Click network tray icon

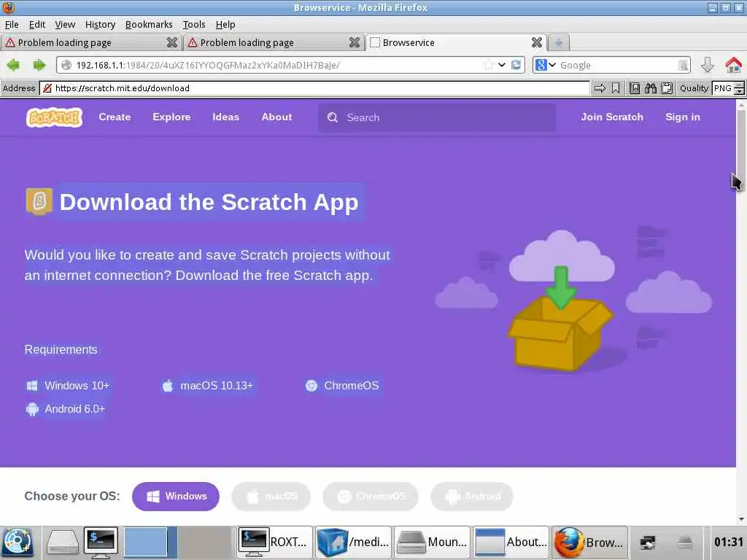point(648,542)
